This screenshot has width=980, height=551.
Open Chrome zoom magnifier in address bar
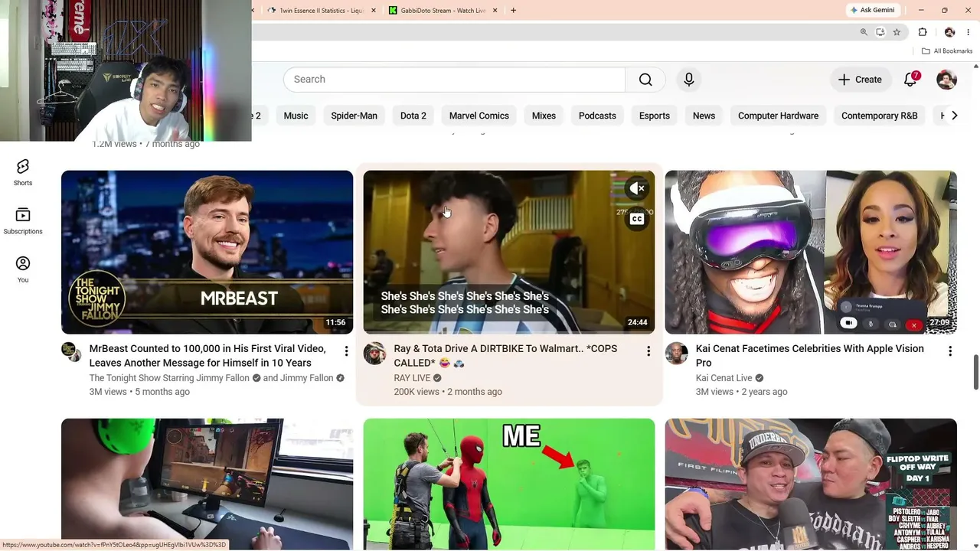click(864, 32)
